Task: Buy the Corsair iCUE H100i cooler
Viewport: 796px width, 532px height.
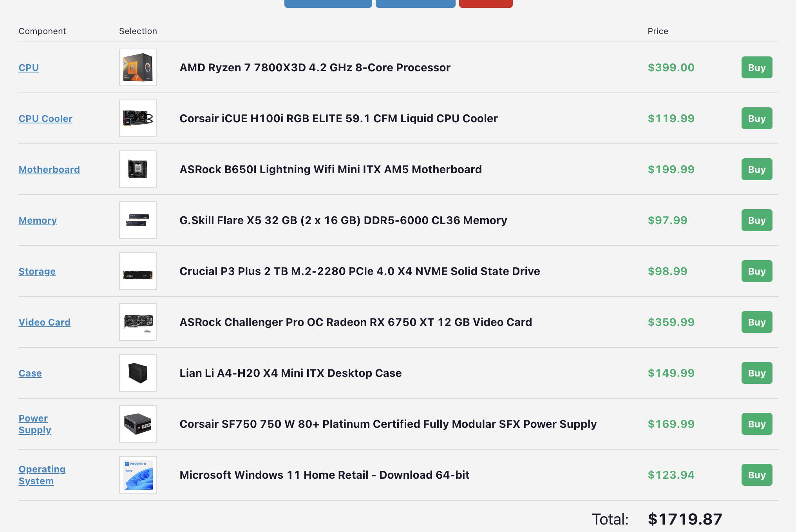Action: click(x=757, y=118)
